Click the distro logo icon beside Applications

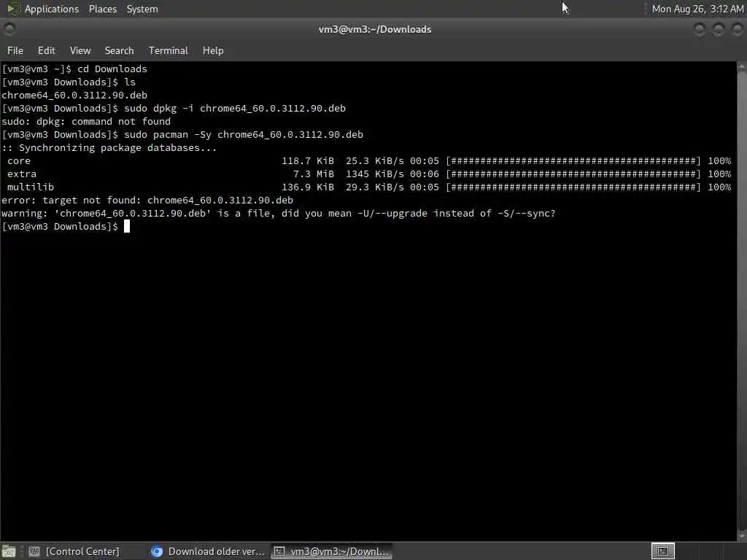13,9
